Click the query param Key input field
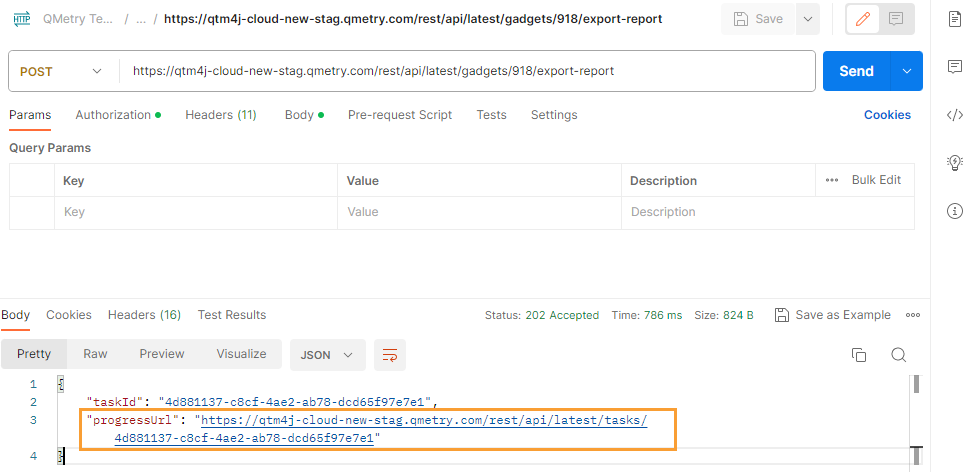The width and height of the screenshot is (978, 472). point(195,212)
